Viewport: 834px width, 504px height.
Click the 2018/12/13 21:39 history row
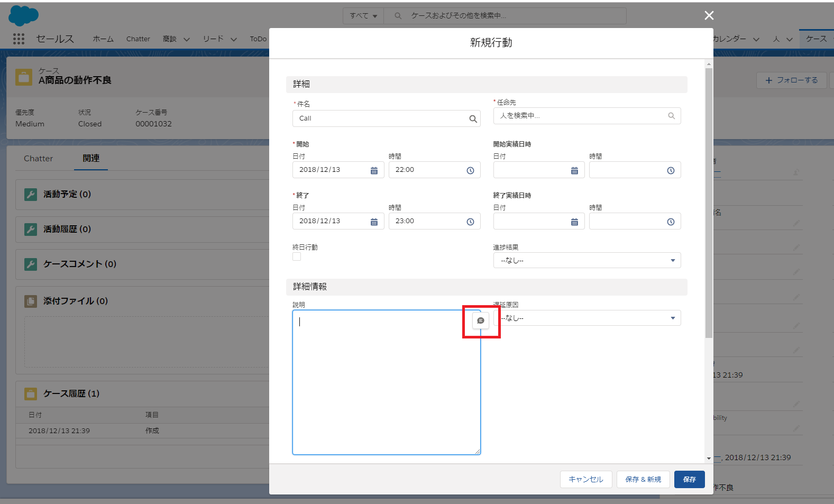(143, 430)
